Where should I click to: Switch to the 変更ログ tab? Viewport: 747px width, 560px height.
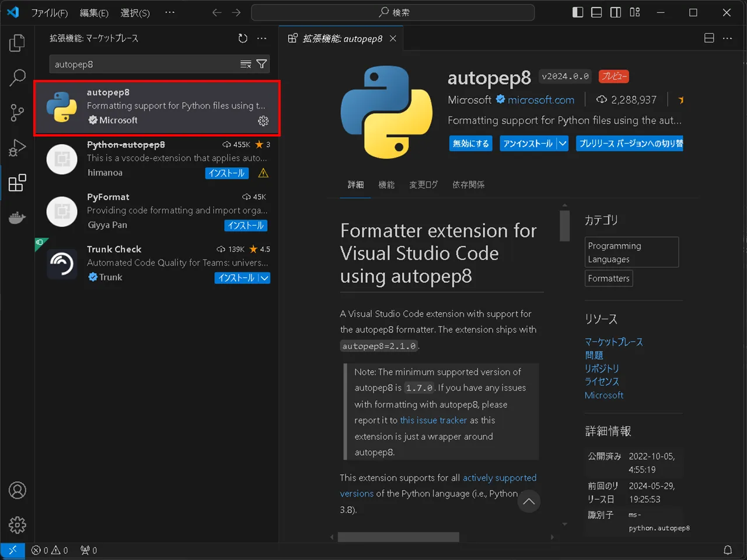423,185
